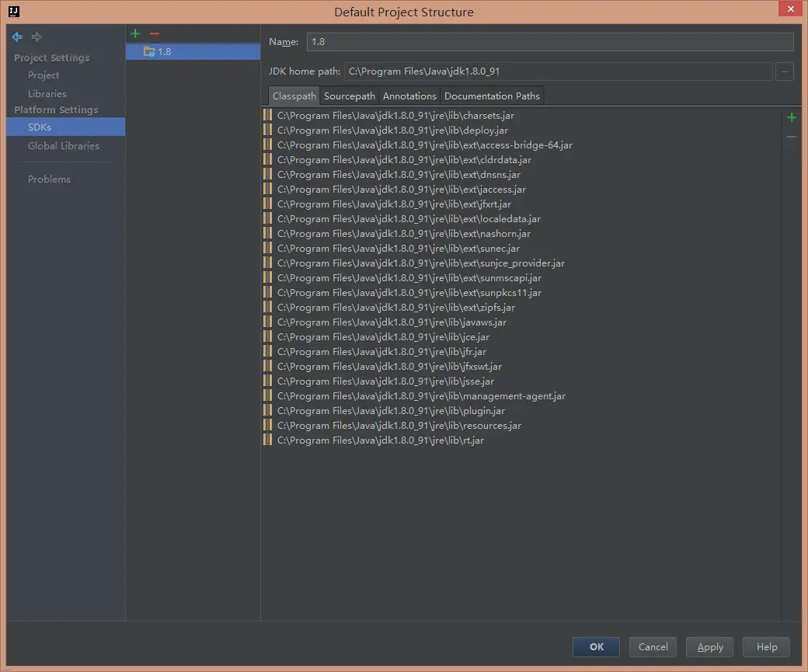Image resolution: width=808 pixels, height=672 pixels.
Task: Select the sunec.jar classpath entry
Action: click(399, 248)
